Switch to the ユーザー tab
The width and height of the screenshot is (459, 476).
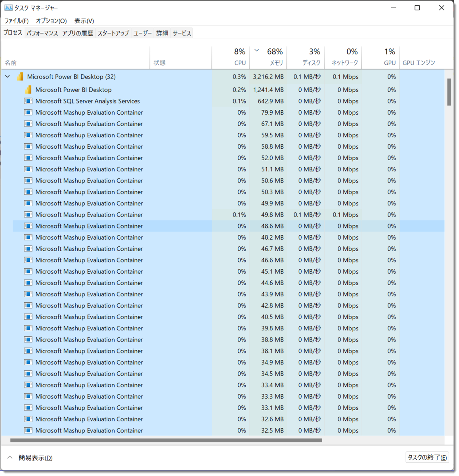pos(143,33)
